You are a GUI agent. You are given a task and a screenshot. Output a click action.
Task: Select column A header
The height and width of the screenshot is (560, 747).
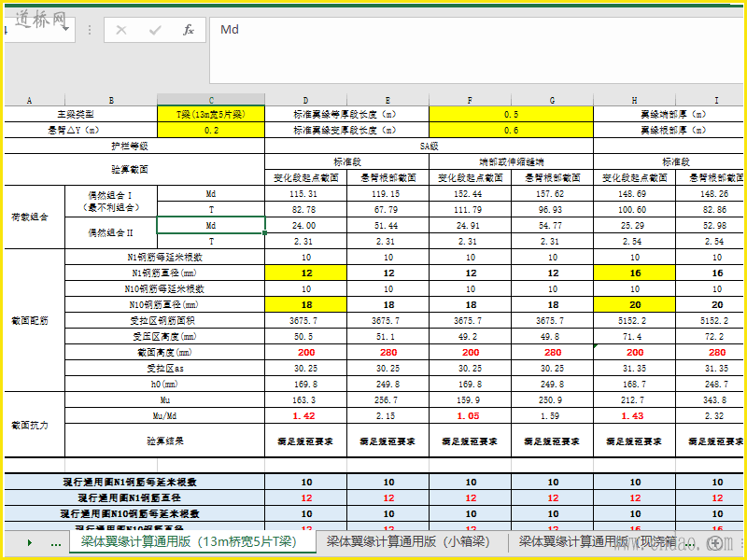(30, 101)
